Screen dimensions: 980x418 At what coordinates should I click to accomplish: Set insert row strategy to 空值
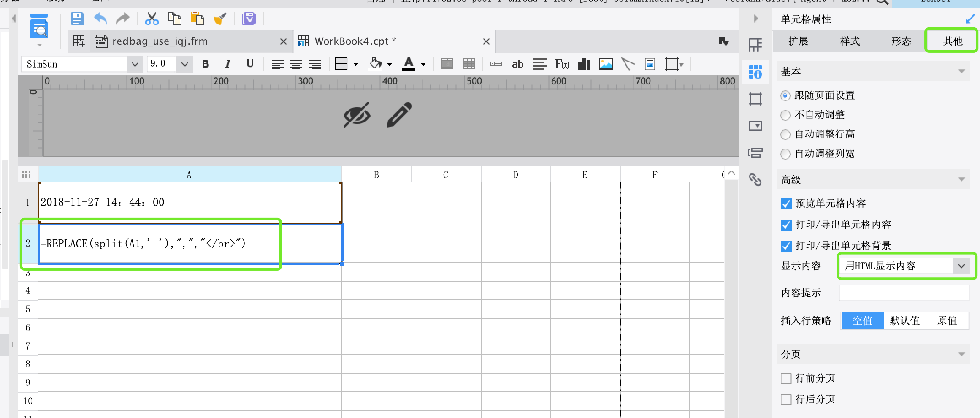[x=863, y=321]
